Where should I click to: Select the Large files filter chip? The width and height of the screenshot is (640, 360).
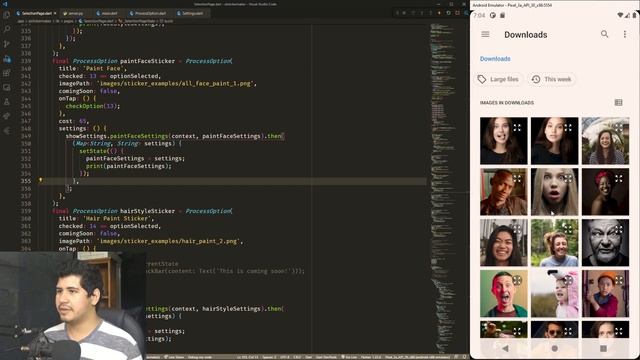(498, 79)
